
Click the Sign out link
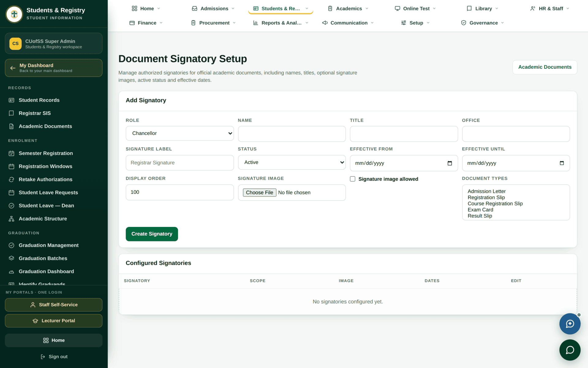click(x=54, y=357)
